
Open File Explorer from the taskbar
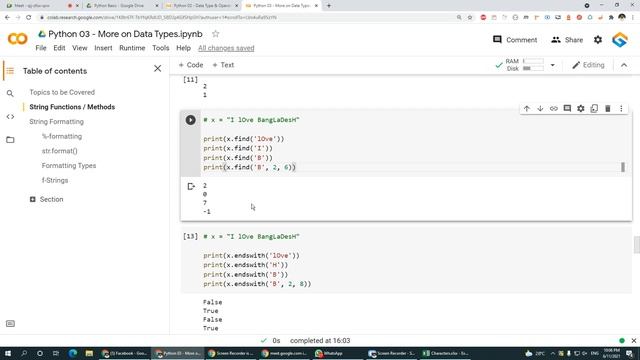click(89, 353)
